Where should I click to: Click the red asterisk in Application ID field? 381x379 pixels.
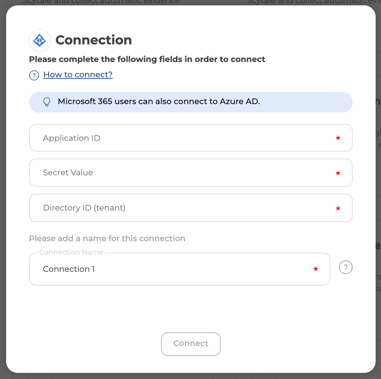pyautogui.click(x=338, y=138)
